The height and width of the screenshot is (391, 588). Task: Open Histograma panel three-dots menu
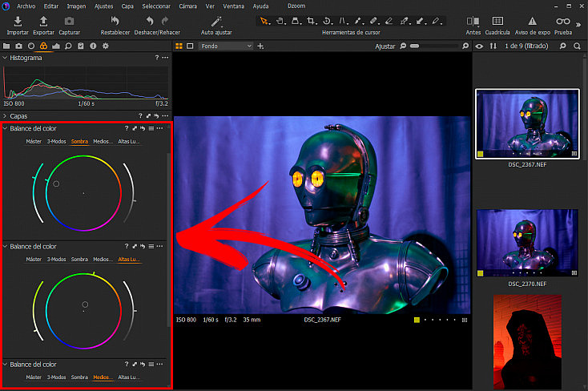pyautogui.click(x=165, y=58)
